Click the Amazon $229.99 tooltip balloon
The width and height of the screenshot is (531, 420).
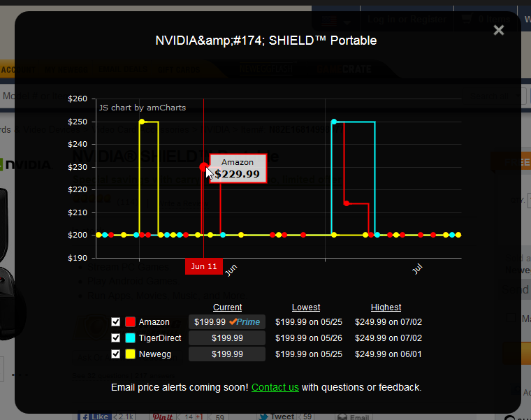[238, 168]
